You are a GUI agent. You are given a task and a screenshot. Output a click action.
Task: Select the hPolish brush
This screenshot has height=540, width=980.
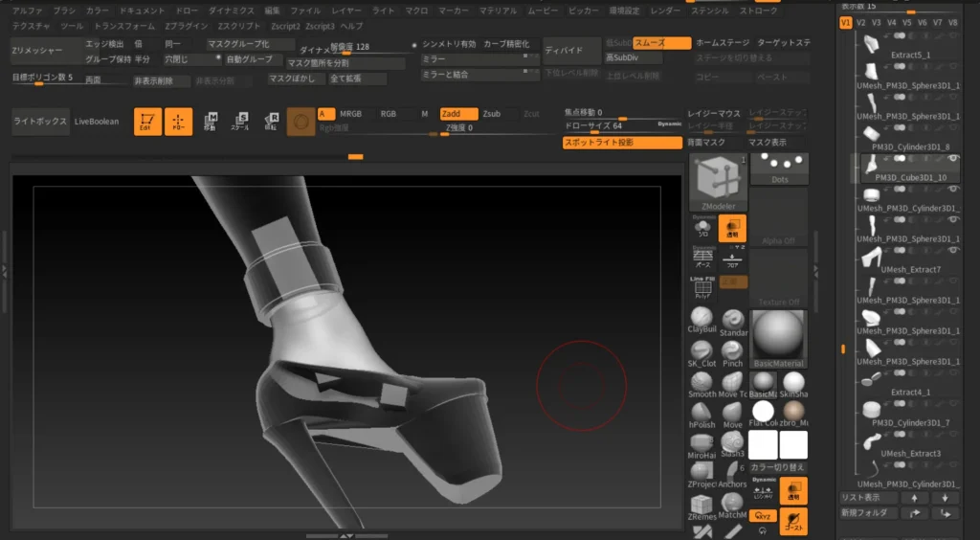[702, 411]
